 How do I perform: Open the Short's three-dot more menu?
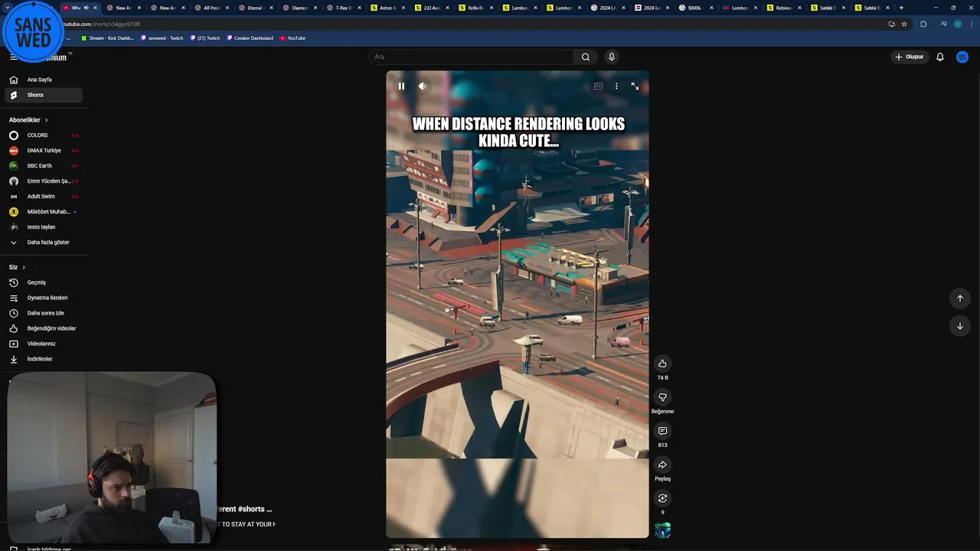click(x=616, y=86)
